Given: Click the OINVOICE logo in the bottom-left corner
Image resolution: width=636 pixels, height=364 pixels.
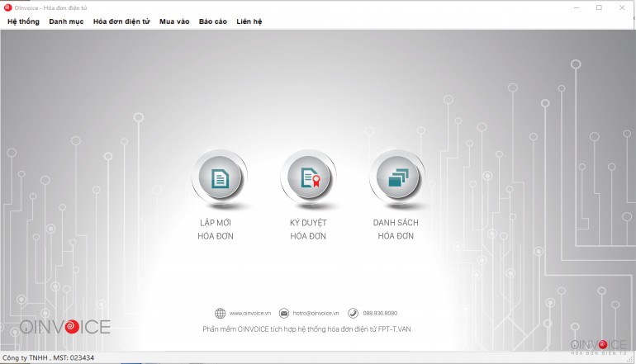Looking at the screenshot, I should click(x=65, y=327).
